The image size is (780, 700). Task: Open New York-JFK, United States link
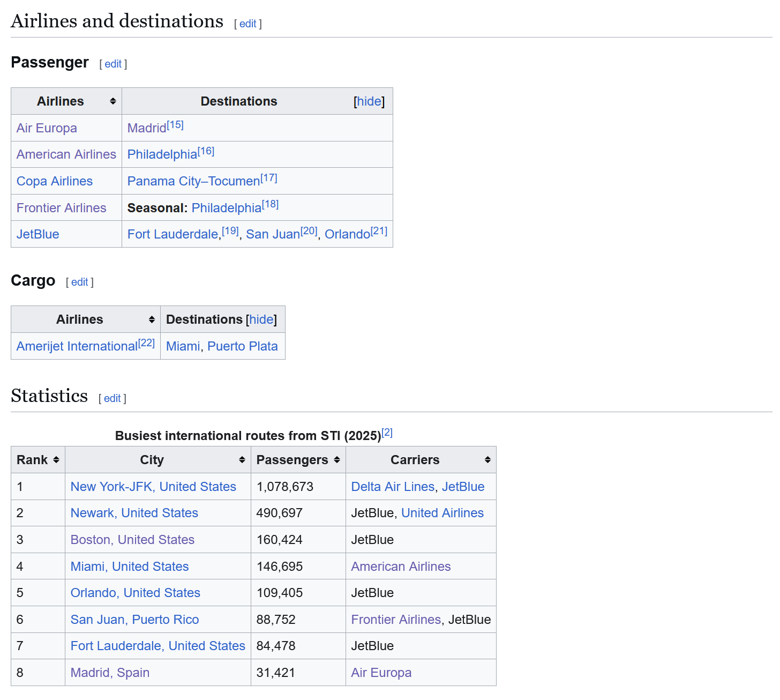153,487
